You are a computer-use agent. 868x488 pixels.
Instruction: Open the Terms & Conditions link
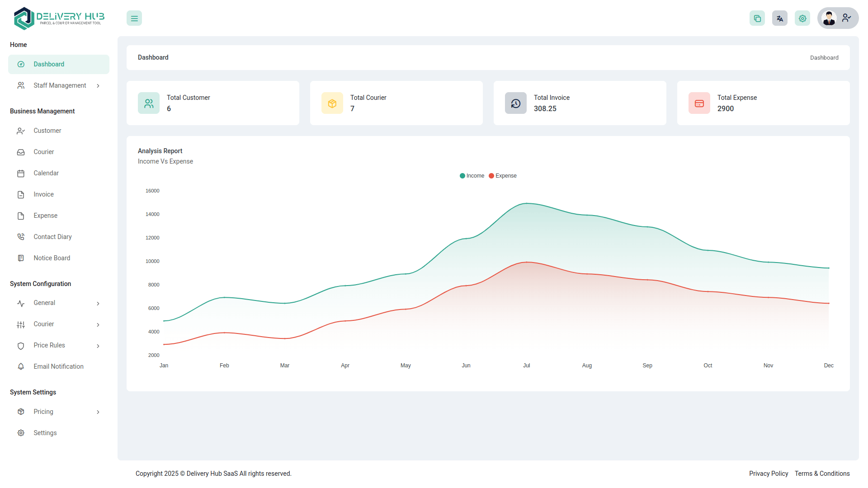(x=822, y=474)
